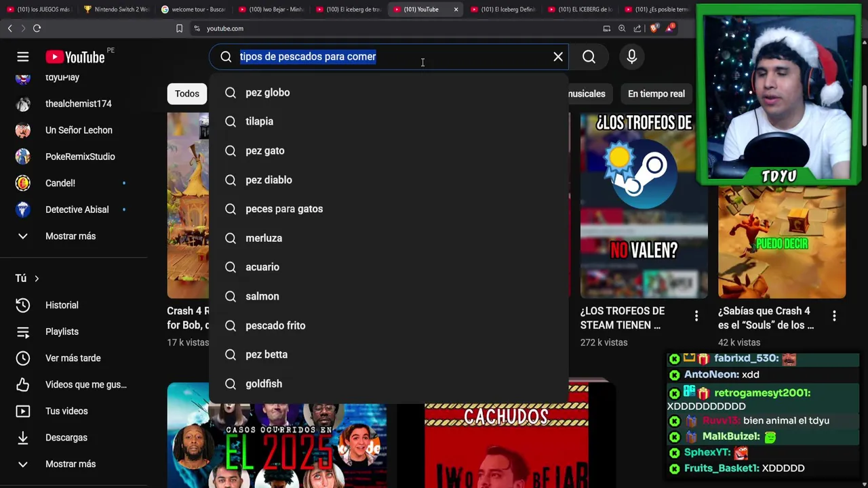868x488 pixels.
Task: Click the page scrollbar at right edge
Action: pos(865,117)
